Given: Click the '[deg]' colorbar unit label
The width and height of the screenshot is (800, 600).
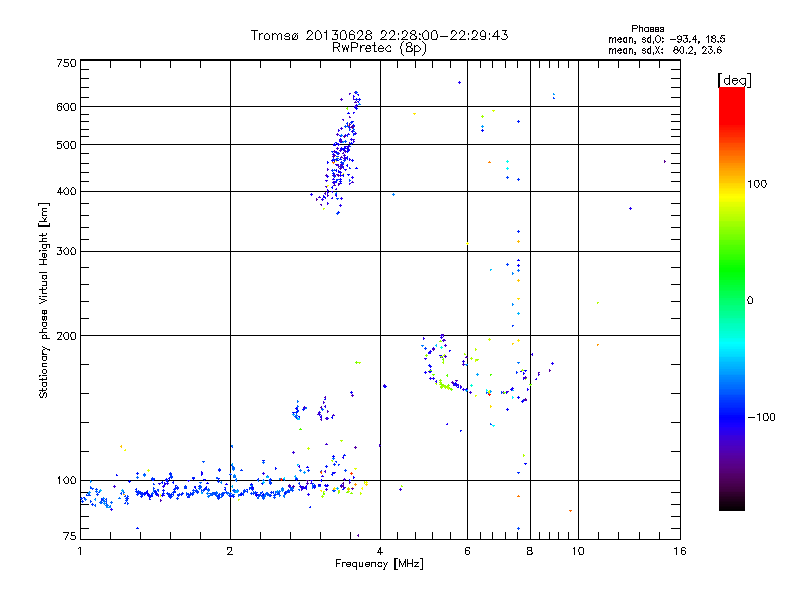Looking at the screenshot, I should pos(734,80).
